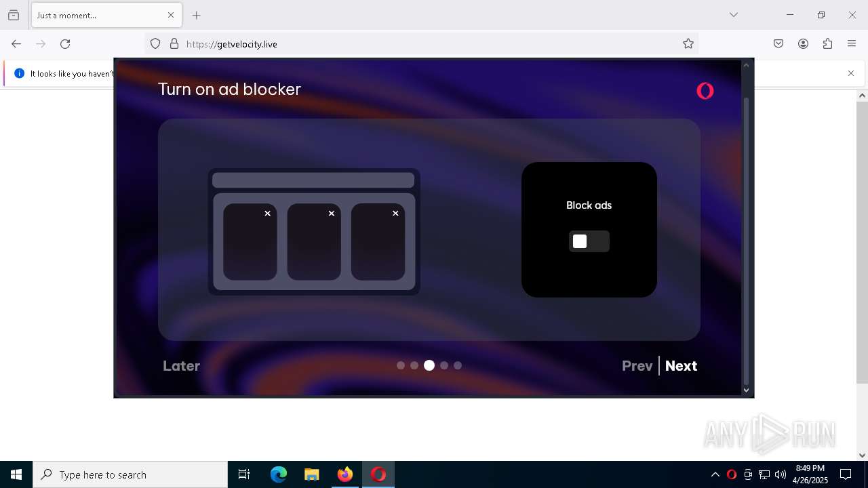Open Save to Pocket icon
868x488 pixels.
coord(778,44)
